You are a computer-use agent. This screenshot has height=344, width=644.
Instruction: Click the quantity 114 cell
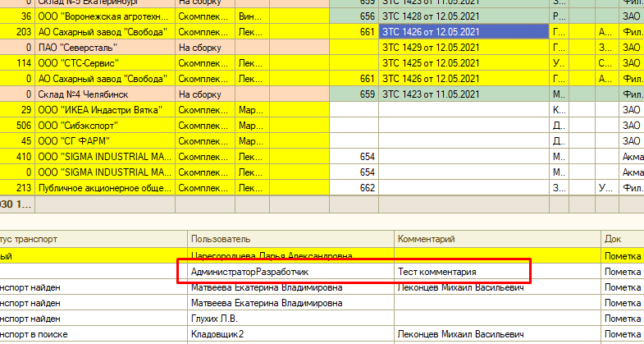(x=17, y=63)
